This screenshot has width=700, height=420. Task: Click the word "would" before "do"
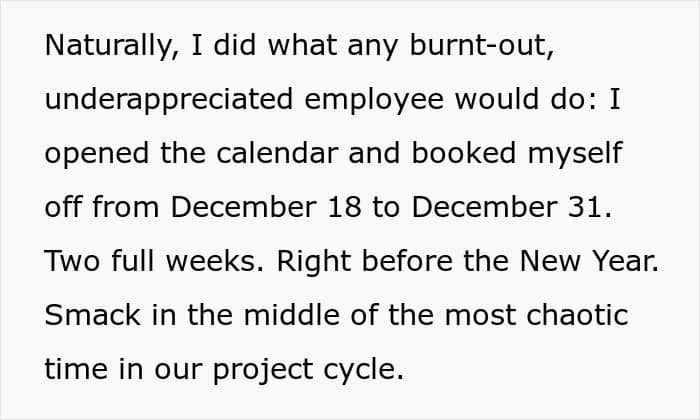[496, 99]
